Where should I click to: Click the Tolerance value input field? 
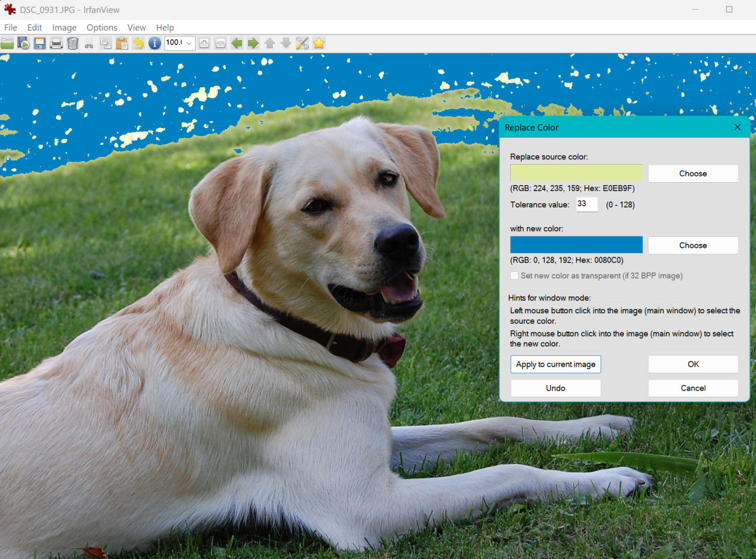tap(587, 204)
